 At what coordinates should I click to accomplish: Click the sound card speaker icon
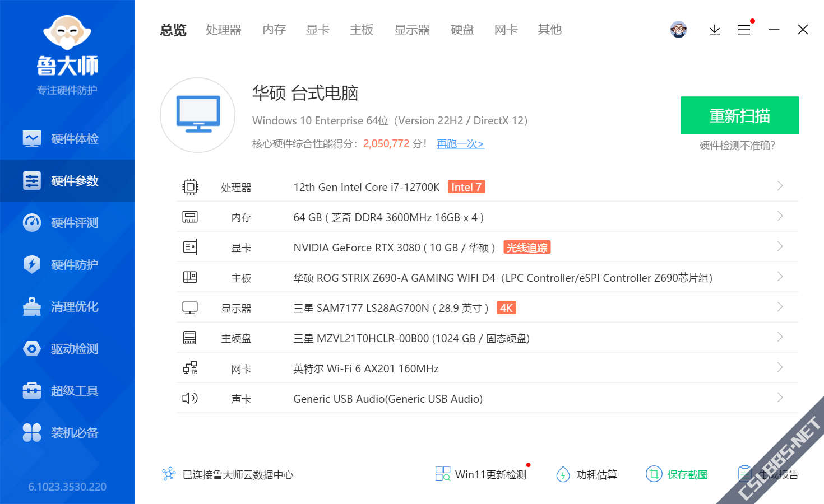coord(190,398)
